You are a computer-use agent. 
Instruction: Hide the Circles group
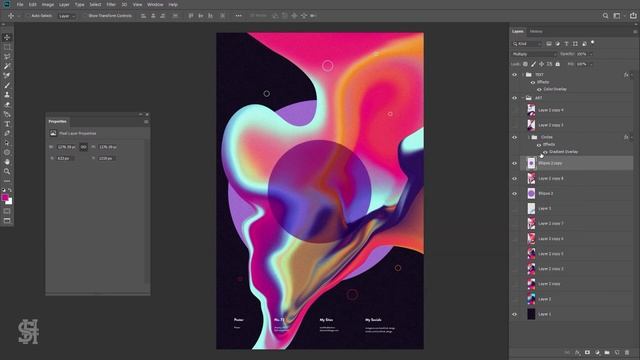point(514,137)
